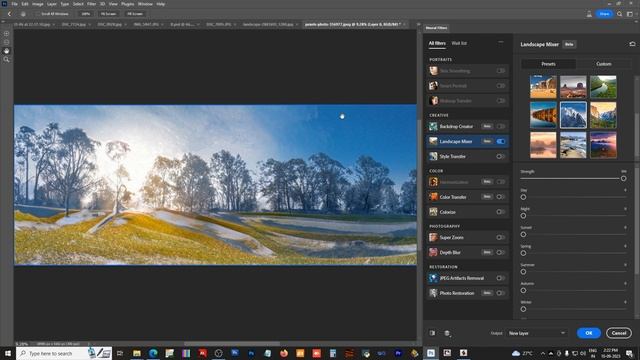Click the back arrow in options bar
Image resolution: width=640 pixels, height=360 pixels.
(9, 14)
